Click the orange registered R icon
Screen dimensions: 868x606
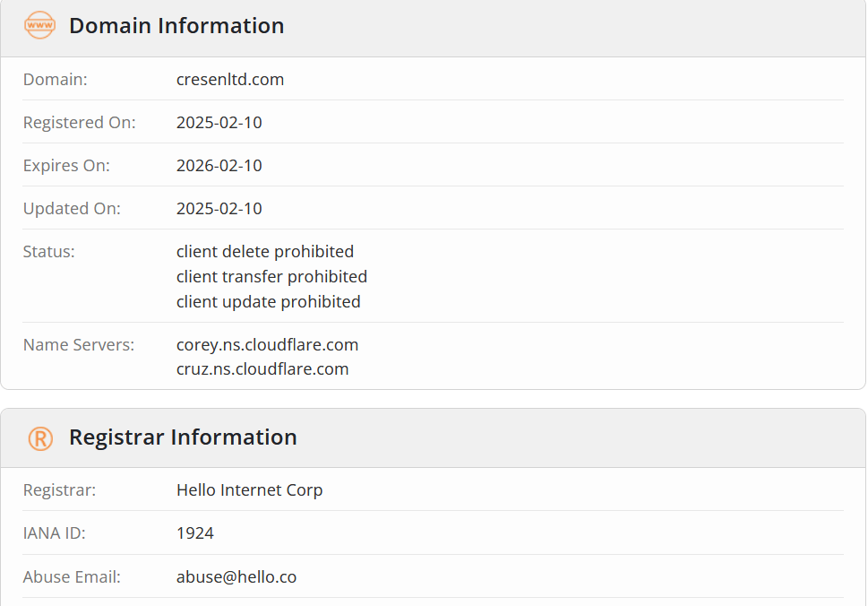tap(40, 438)
